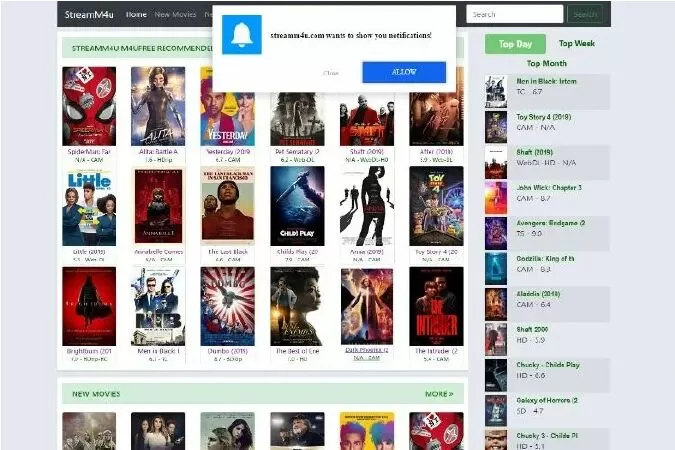Open Aladdin (2019) sidebar entry
This screenshot has height=450, width=675.
(547, 304)
